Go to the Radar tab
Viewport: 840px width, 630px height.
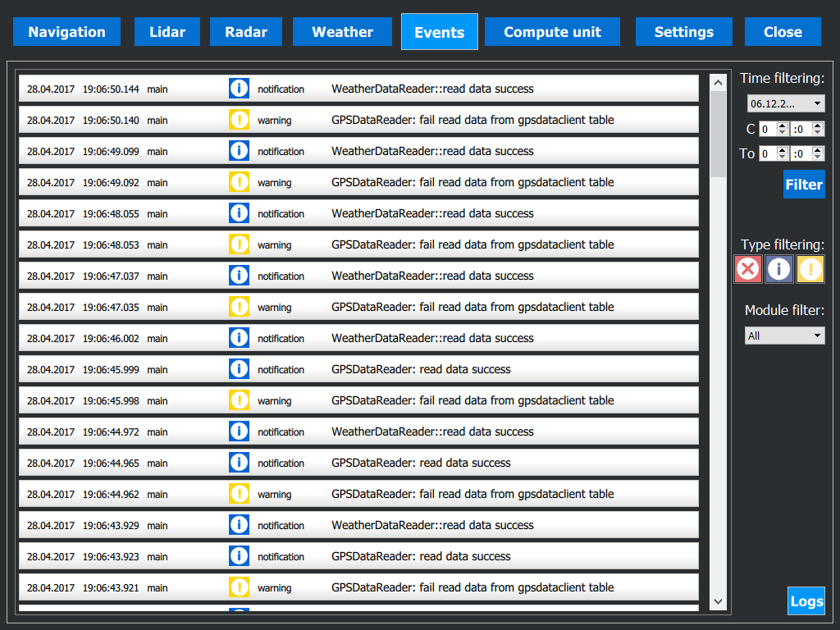tap(246, 32)
